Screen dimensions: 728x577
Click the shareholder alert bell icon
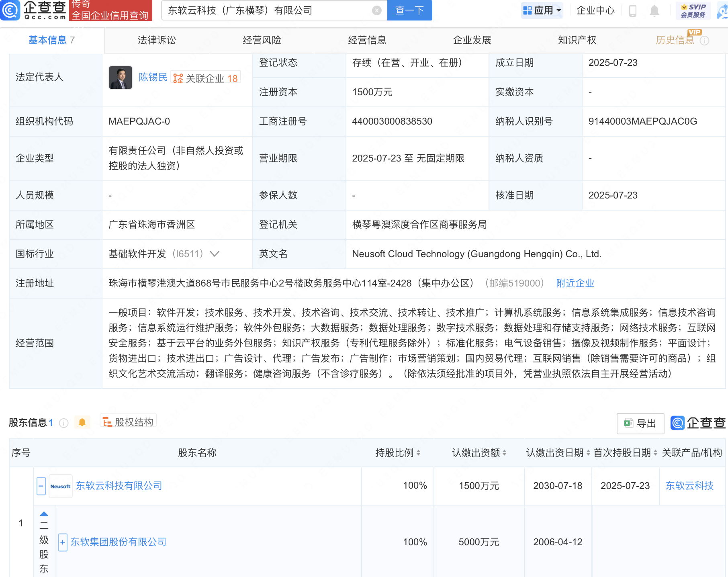click(82, 422)
